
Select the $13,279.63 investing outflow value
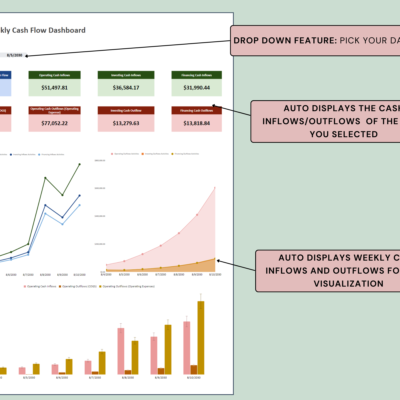coord(126,123)
